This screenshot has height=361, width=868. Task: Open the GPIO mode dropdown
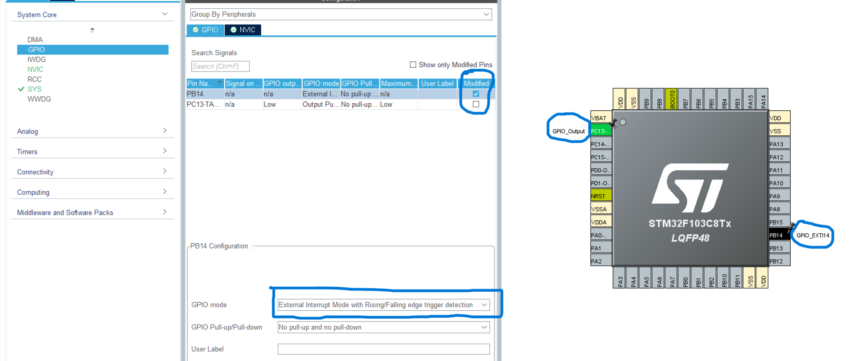[384, 305]
